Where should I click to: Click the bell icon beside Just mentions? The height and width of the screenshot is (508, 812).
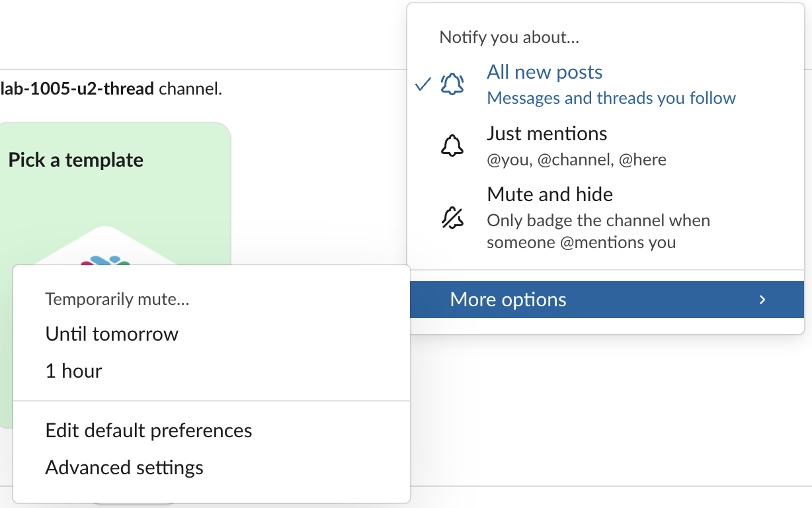click(452, 146)
